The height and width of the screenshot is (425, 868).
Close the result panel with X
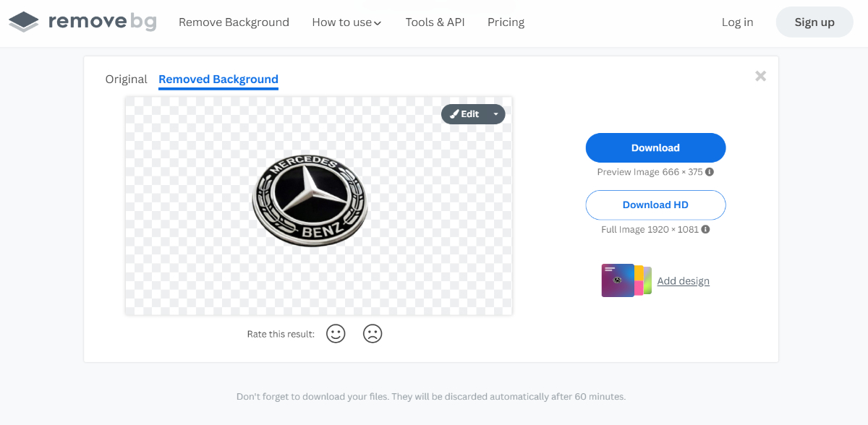pyautogui.click(x=760, y=76)
